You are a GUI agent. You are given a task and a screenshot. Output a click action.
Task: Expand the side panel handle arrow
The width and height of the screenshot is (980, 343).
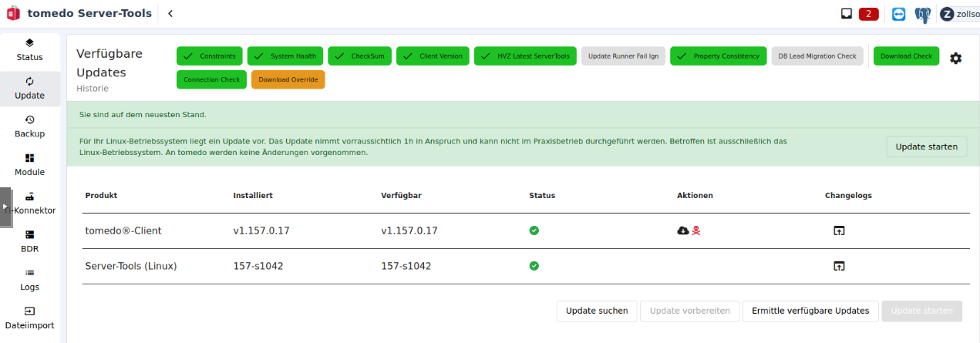pos(5,207)
